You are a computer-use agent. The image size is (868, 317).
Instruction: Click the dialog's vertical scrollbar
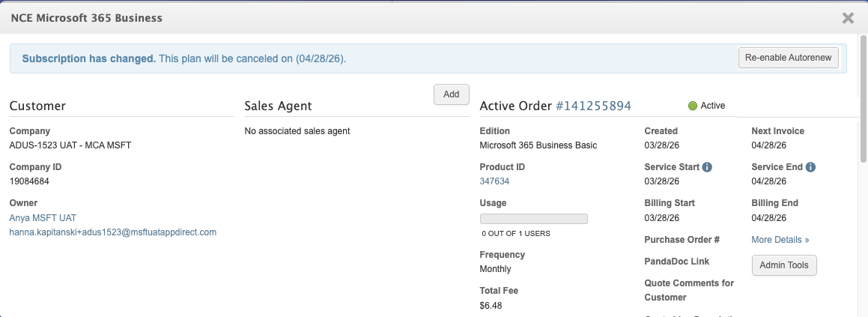pos(863,99)
